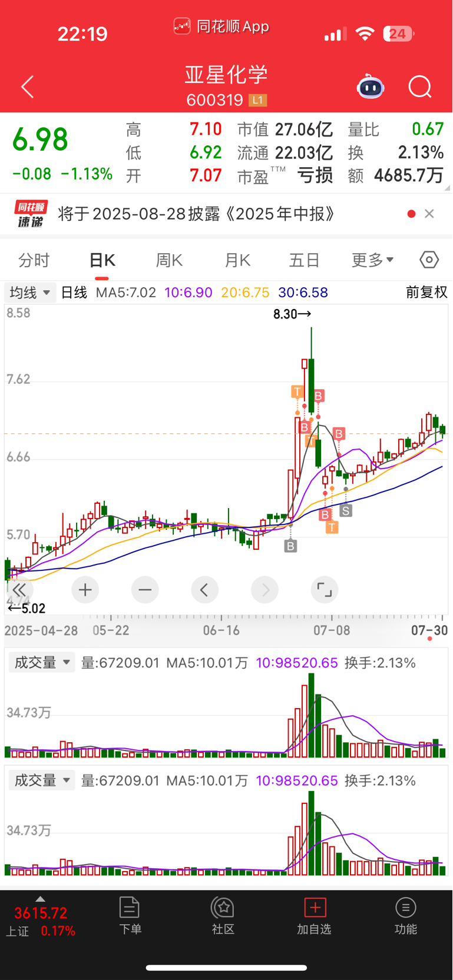Tap the 30:6.58 moving average label
The width and height of the screenshot is (453, 980).
pos(303,293)
